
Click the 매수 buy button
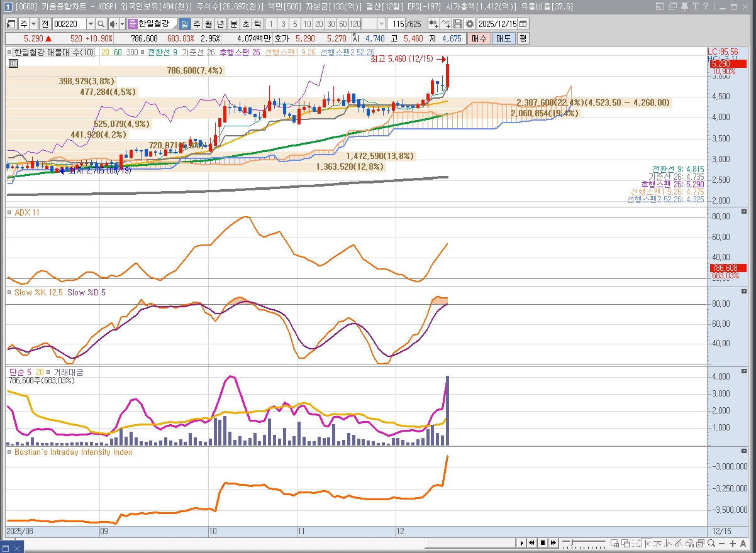[479, 38]
